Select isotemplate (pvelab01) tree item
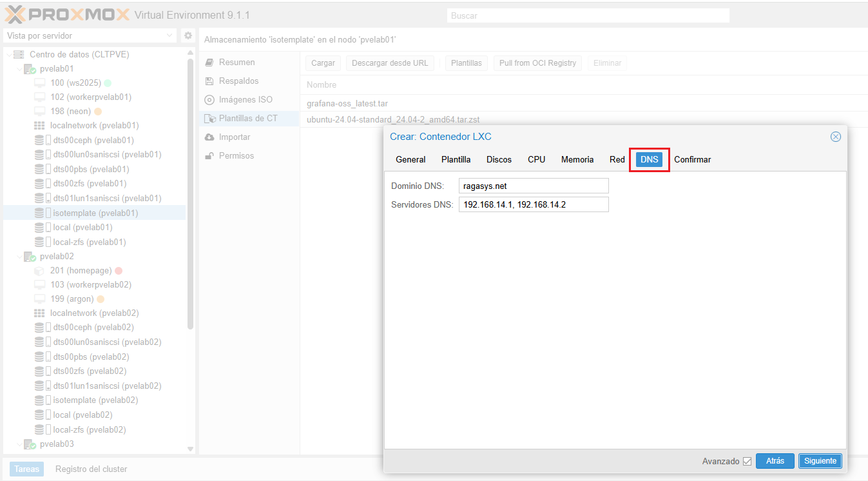868x481 pixels. click(94, 213)
